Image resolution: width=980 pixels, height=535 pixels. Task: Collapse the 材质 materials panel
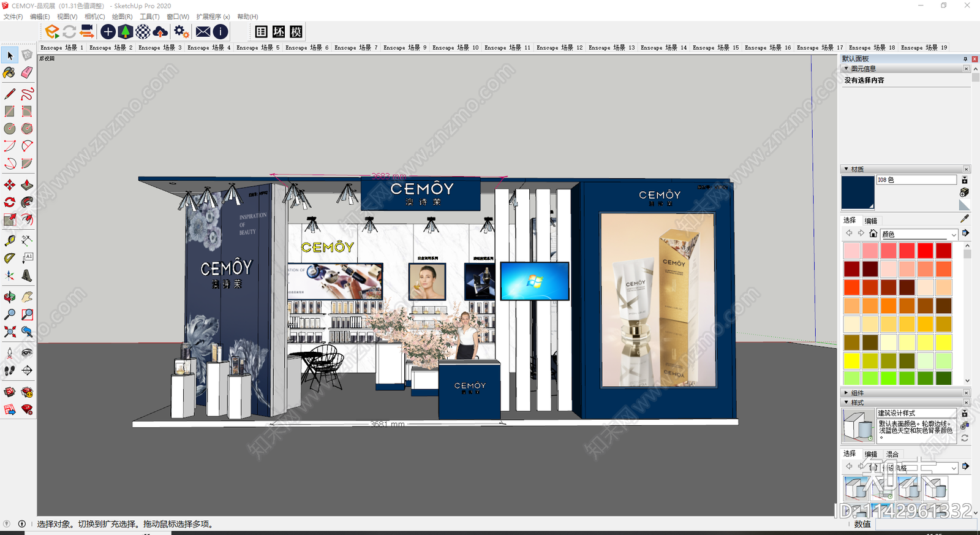pos(846,169)
